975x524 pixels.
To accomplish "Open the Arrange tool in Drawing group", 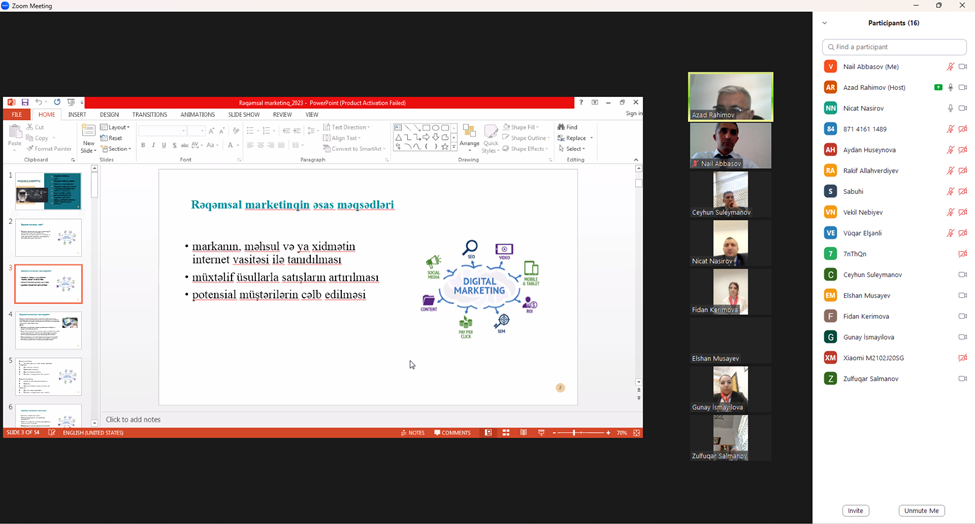I will (469, 137).
